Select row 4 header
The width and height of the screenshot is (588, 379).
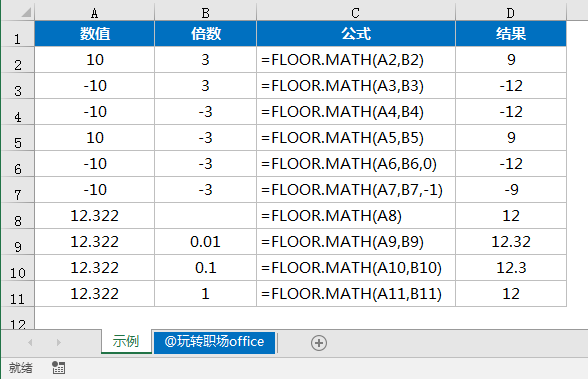pyautogui.click(x=18, y=112)
